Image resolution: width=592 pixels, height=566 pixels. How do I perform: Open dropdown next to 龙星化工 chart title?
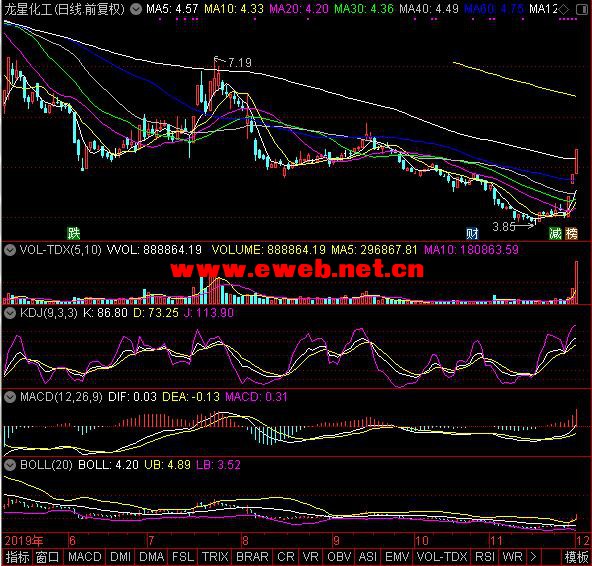(x=136, y=9)
